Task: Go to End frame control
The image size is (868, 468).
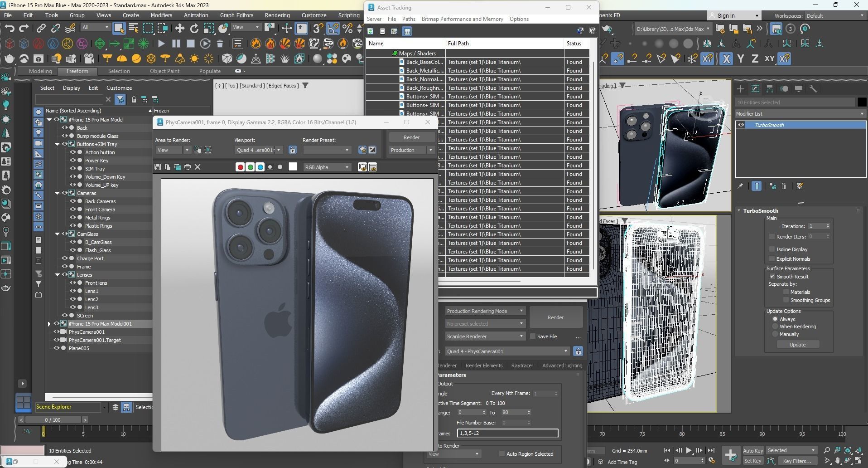Action: (711, 450)
